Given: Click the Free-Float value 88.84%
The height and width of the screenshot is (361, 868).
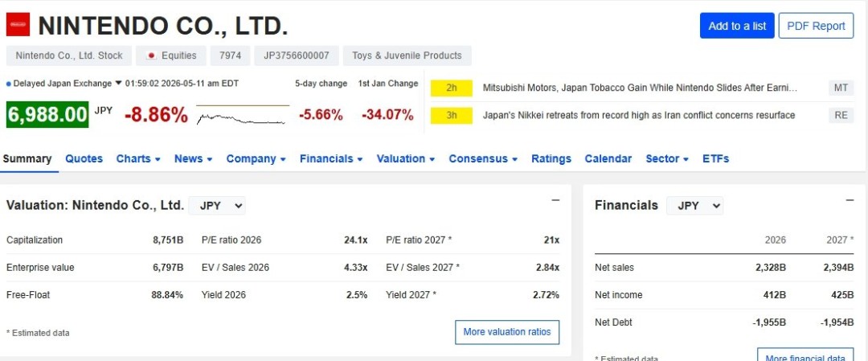Looking at the screenshot, I should click(167, 295).
